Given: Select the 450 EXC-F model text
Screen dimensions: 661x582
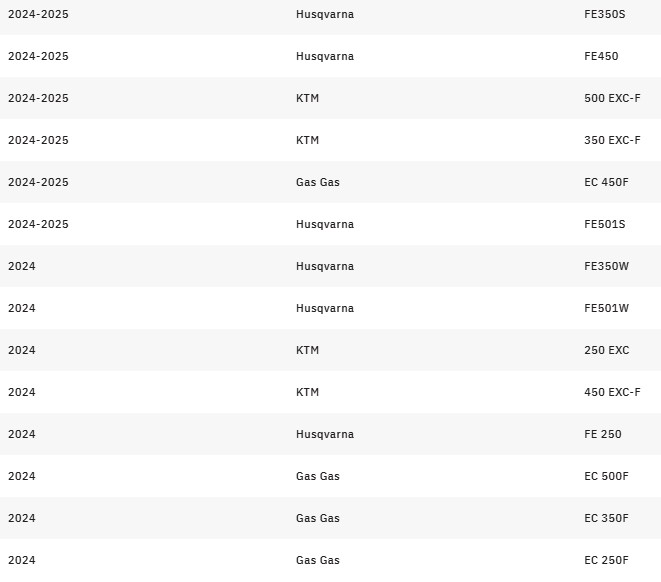Looking at the screenshot, I should coord(612,393).
